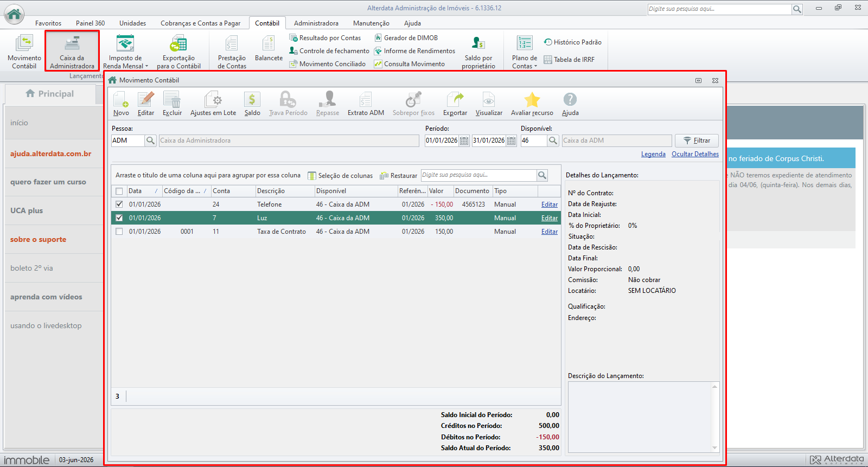
Task: Check the Taxa de Contrato row checkbox
Action: pos(119,232)
